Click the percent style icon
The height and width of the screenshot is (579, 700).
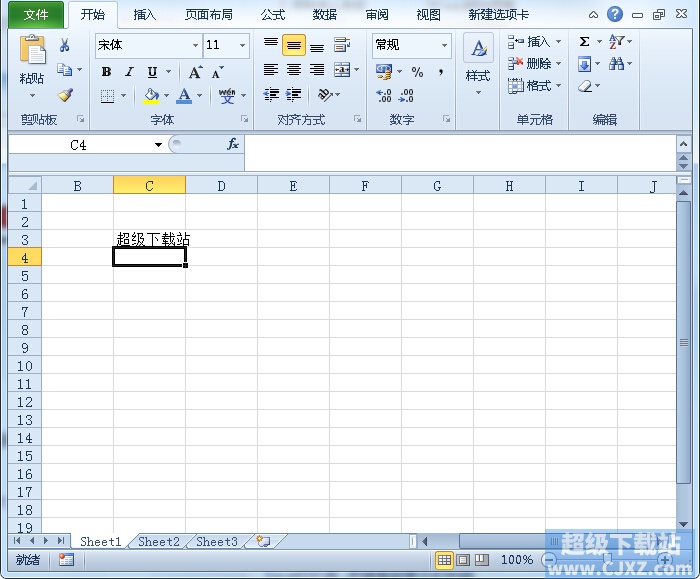click(417, 72)
